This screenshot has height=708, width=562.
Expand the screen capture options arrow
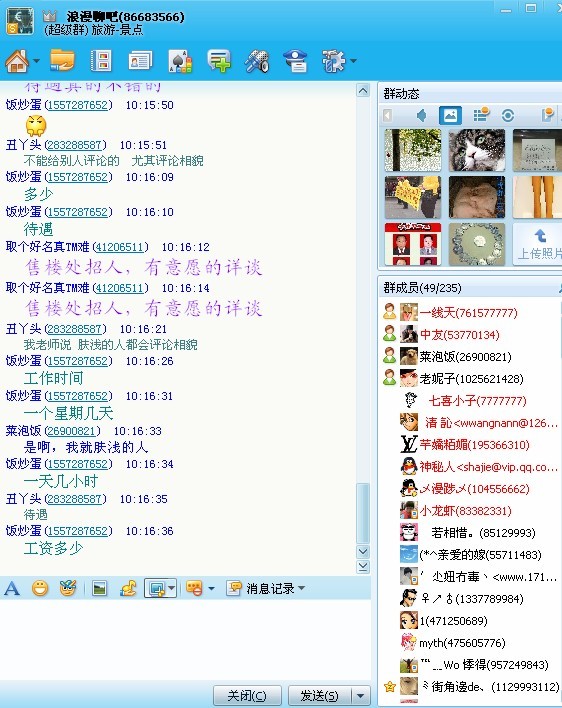pyautogui.click(x=172, y=588)
